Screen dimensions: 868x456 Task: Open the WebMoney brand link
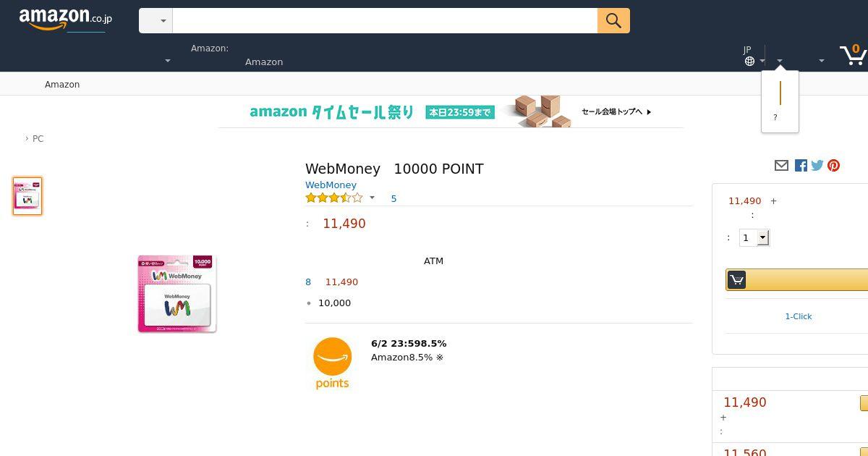tap(331, 185)
